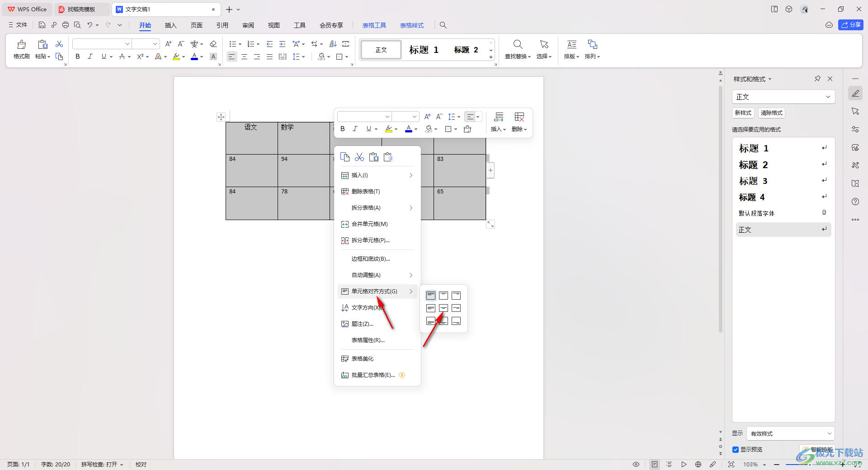Click the 新样式 button
Image resolution: width=868 pixels, height=470 pixels.
tap(743, 113)
